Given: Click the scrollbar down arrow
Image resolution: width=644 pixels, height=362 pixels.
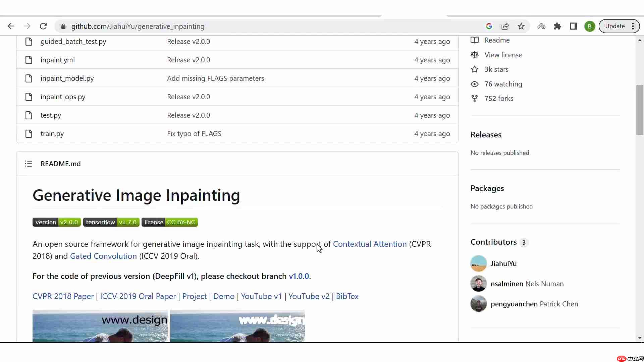Looking at the screenshot, I should [x=640, y=338].
